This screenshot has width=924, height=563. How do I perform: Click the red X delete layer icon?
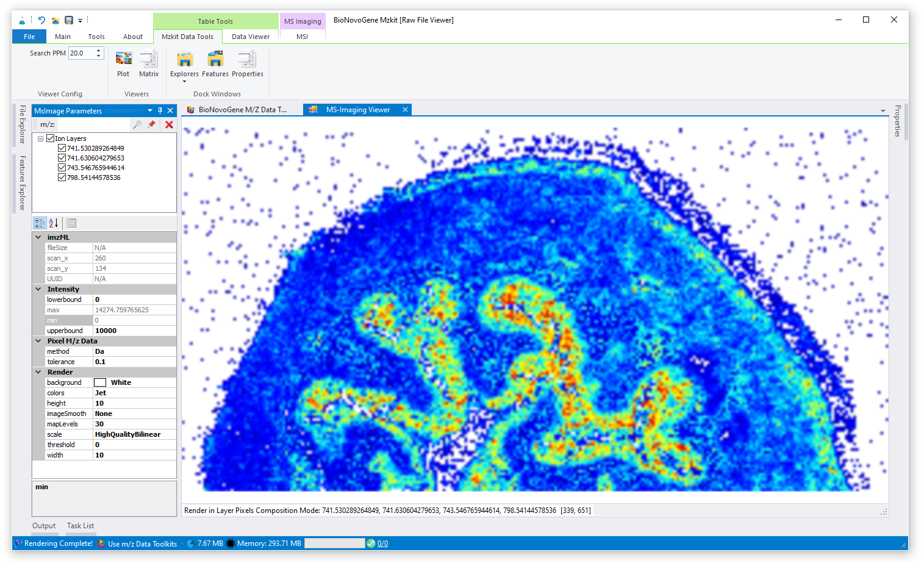(169, 124)
